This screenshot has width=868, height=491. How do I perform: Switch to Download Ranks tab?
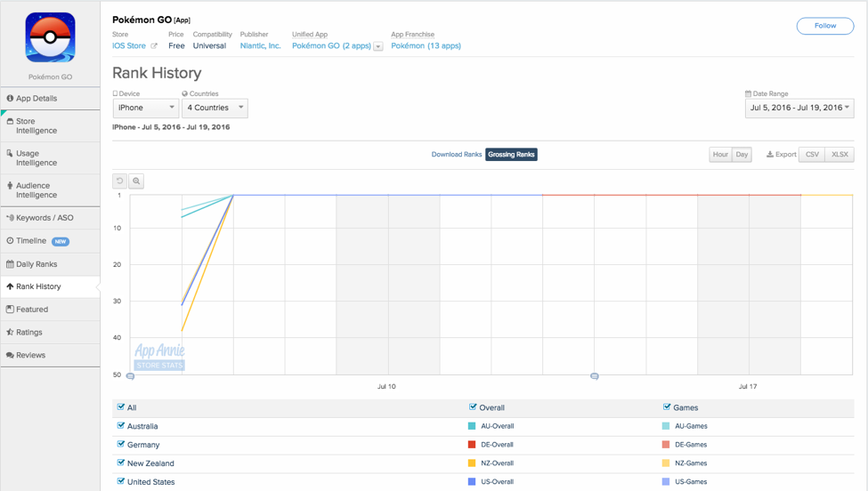(457, 154)
